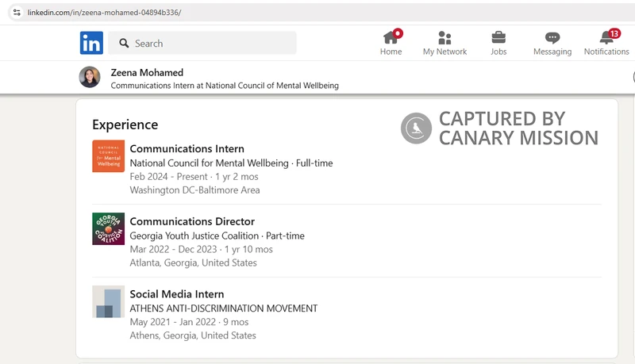Select the Communications Intern job title
Viewport: 635px width, 364px height.
[187, 149]
